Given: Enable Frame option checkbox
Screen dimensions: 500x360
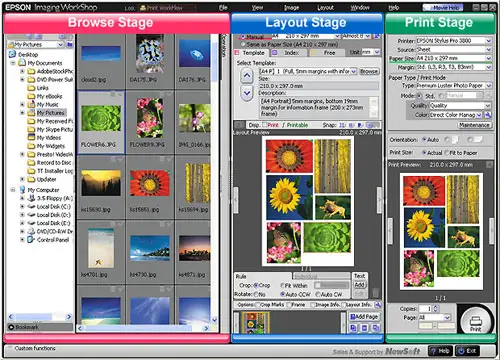Looking at the screenshot, I should (x=289, y=305).
